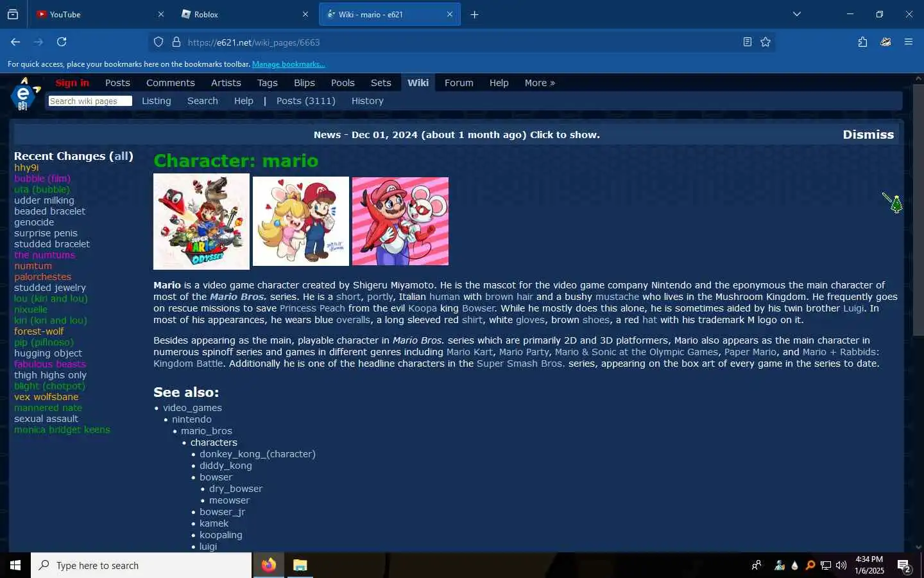Click the Princess Peach link
Screen dimensions: 924x578
pyautogui.click(x=312, y=308)
